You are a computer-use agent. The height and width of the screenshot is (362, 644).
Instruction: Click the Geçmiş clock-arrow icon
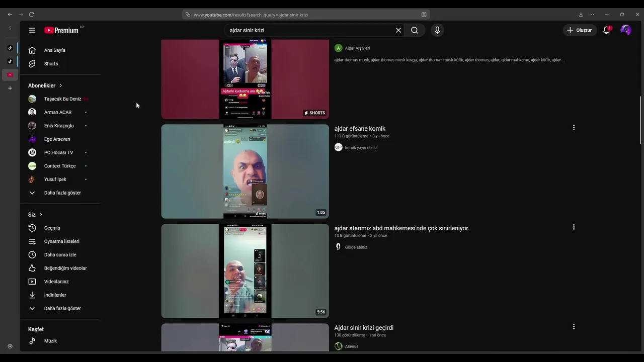(x=32, y=228)
